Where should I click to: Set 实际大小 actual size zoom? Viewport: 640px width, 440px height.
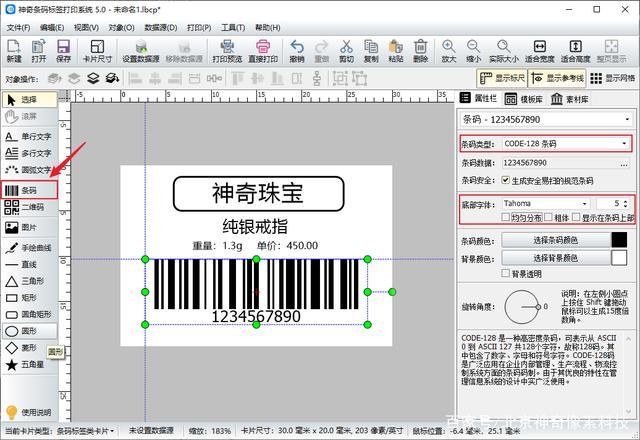[x=504, y=51]
